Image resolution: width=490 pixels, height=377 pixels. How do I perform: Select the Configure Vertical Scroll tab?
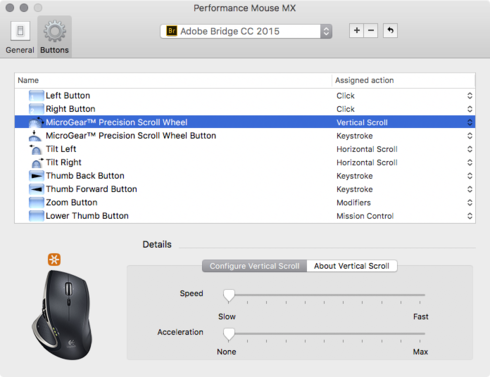tap(254, 266)
